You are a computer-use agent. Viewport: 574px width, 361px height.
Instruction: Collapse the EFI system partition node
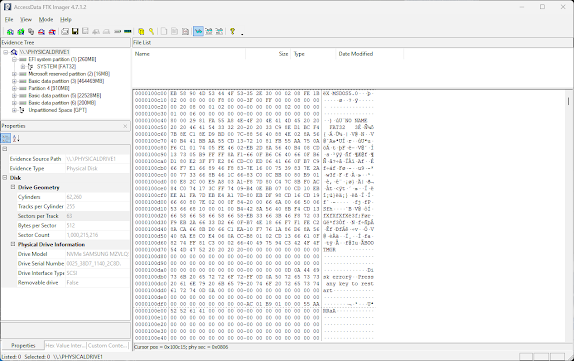14,59
